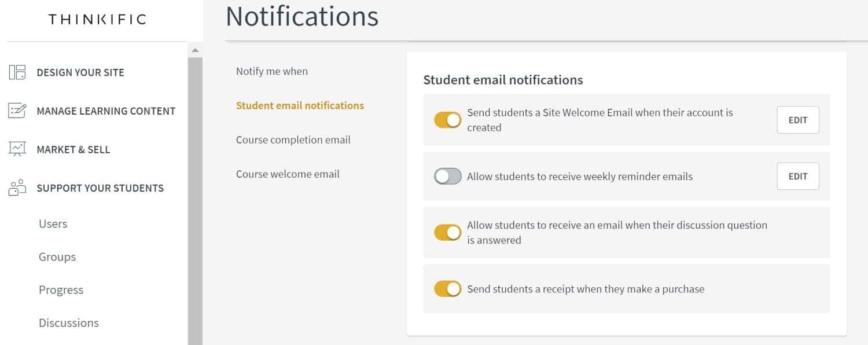
Task: Open Discussions in the sidebar
Action: [x=69, y=323]
